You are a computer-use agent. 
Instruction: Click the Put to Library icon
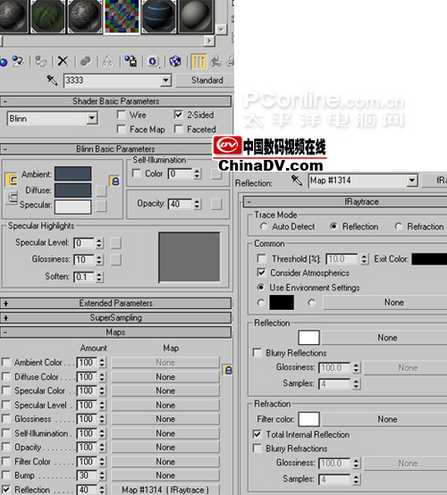pos(131,61)
